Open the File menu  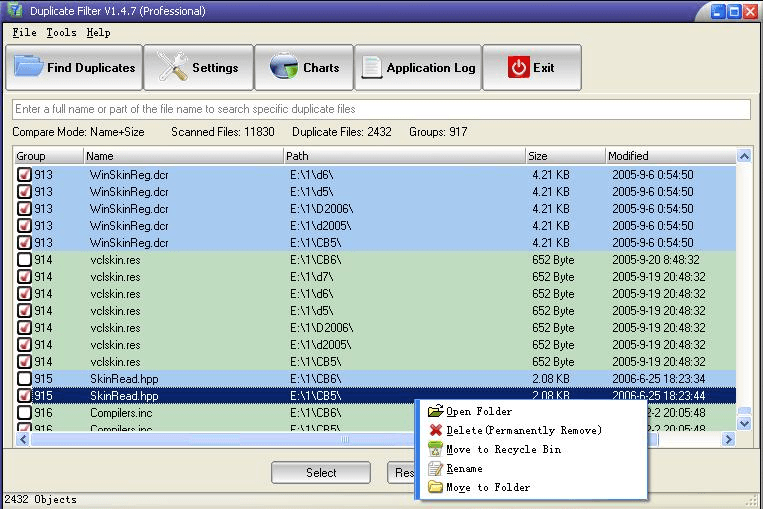(x=25, y=33)
